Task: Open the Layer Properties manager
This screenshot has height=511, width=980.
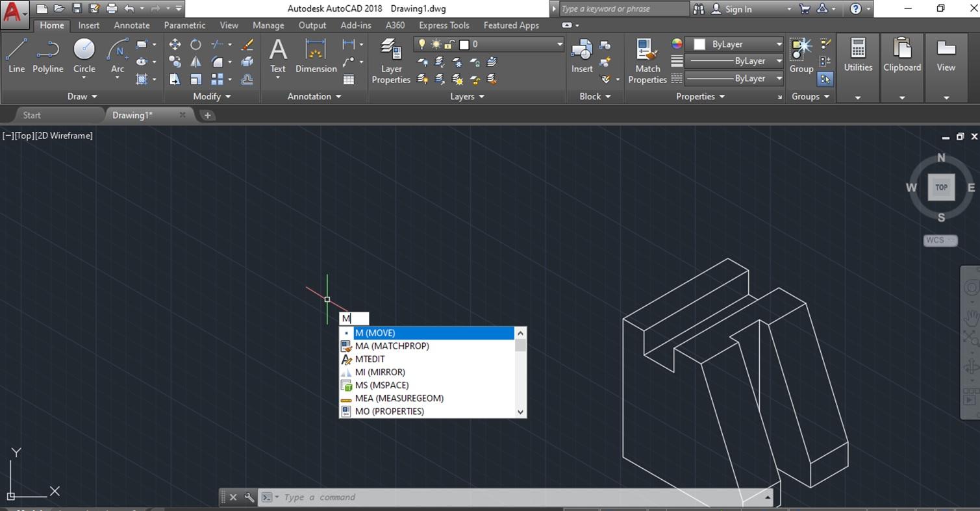Action: (x=391, y=60)
